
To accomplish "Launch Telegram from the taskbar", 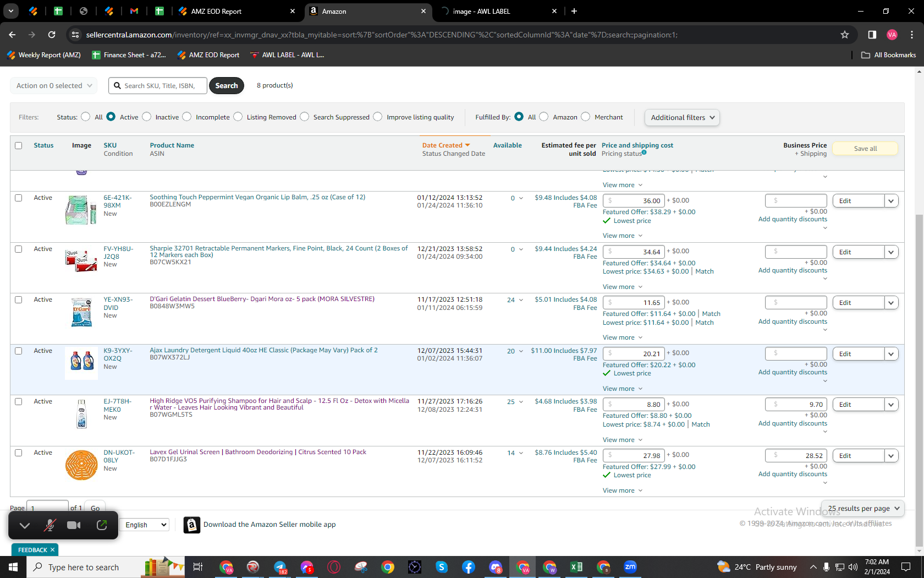I will (280, 567).
